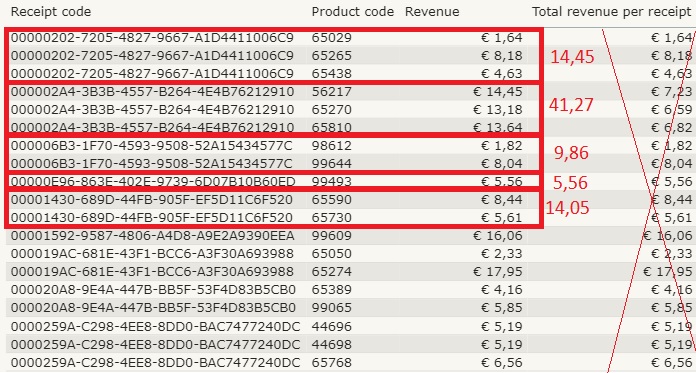Select product code 65265 cell
Viewport: 696px width, 373px height.
331,56
